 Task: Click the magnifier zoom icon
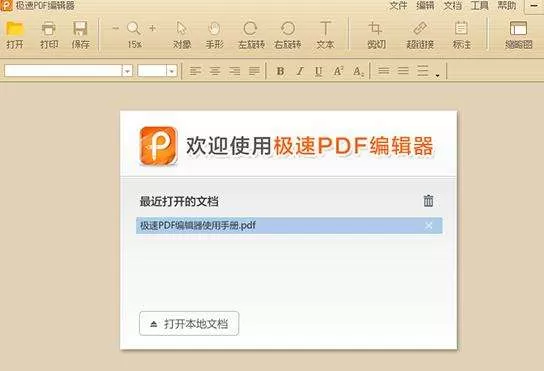point(134,28)
